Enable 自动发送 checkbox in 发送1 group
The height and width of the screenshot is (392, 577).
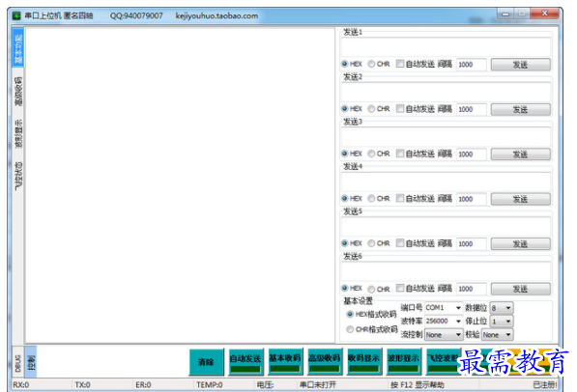(399, 64)
